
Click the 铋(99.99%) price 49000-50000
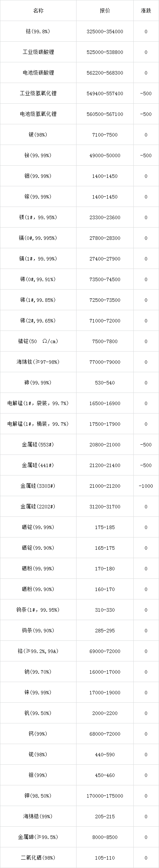(105, 155)
